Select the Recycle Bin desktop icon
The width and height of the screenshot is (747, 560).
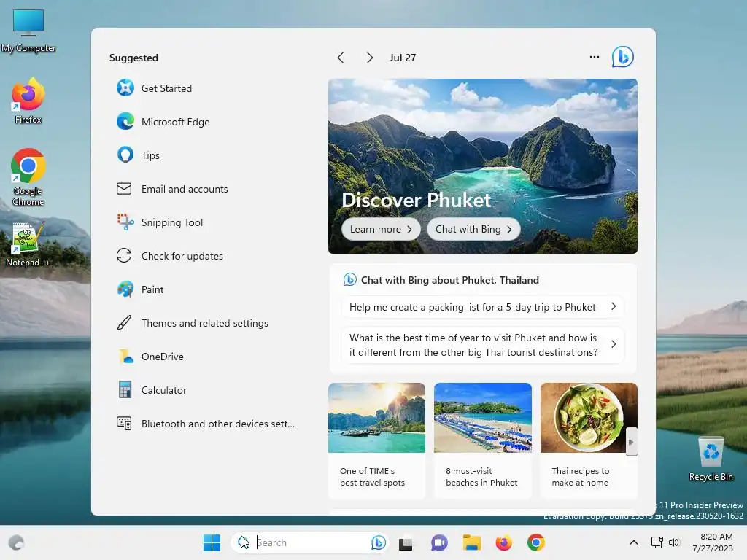click(x=711, y=459)
